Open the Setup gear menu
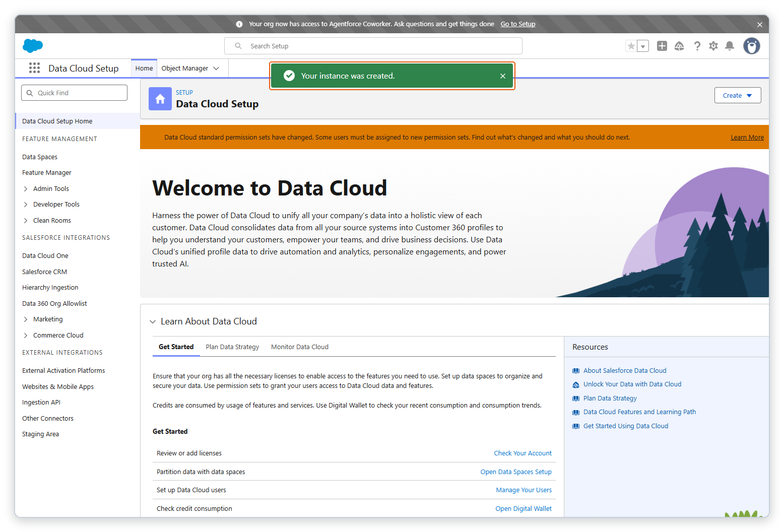784x532 pixels. click(x=713, y=46)
